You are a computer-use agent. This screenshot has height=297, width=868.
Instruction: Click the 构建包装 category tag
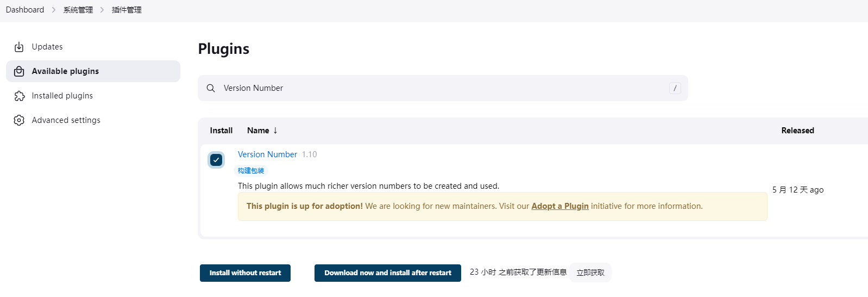tap(251, 171)
